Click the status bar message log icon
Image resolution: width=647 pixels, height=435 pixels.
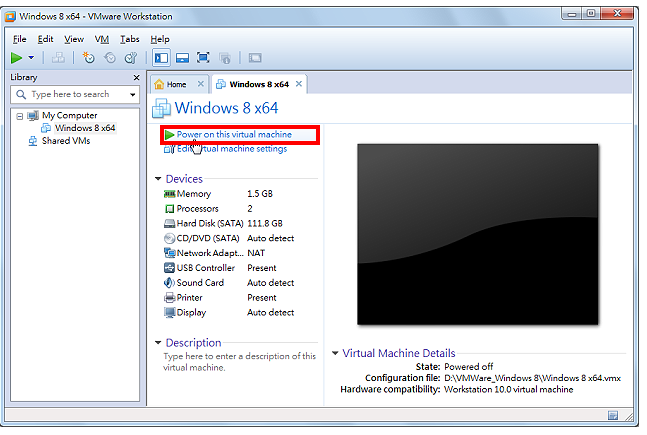(x=613, y=415)
